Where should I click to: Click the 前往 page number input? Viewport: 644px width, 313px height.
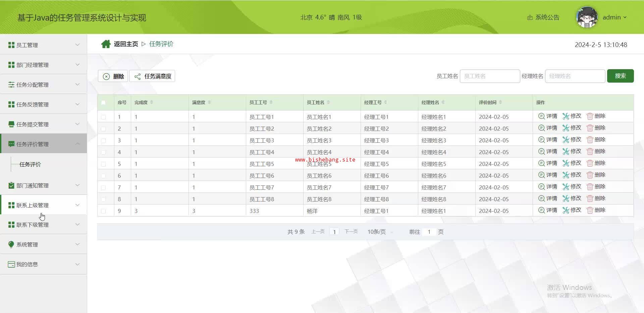(429, 232)
